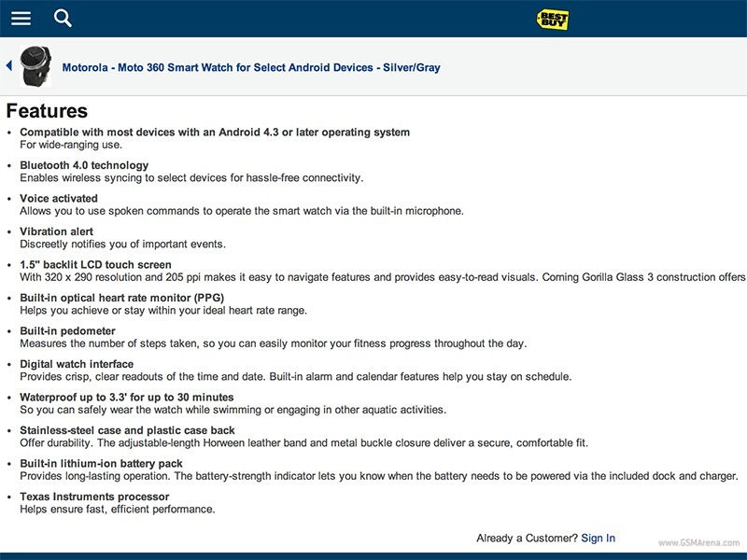The image size is (747, 560).
Task: Click the back arrow beside the watch
Action: [9, 65]
